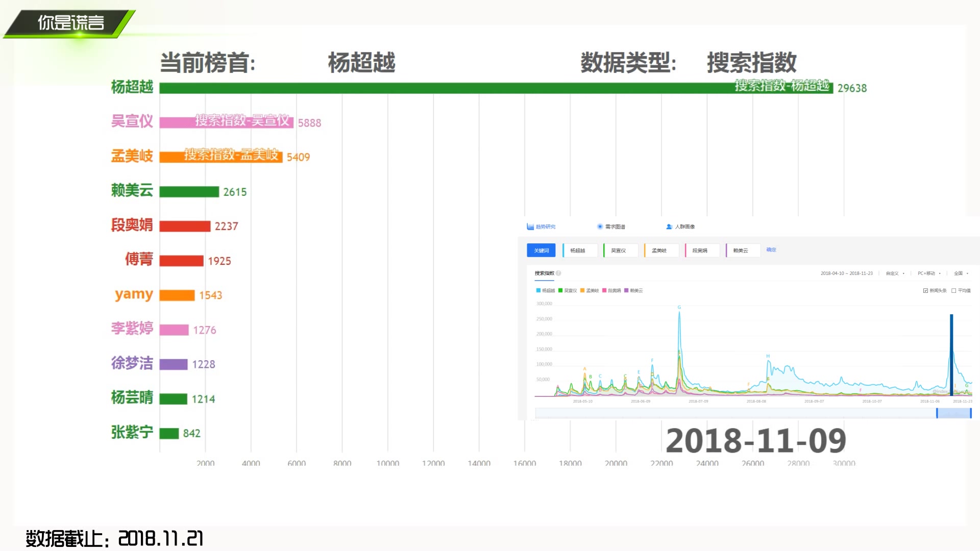Open the 自定义 time range dropdown
980x551 pixels.
(x=895, y=273)
